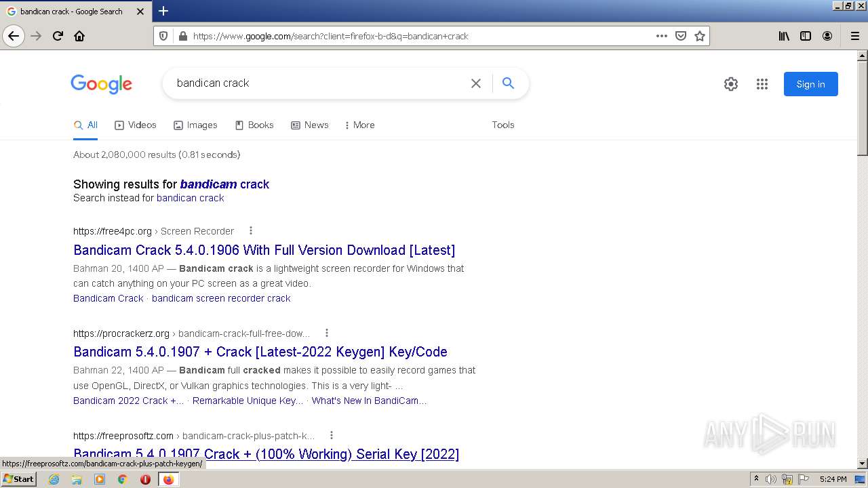The width and height of the screenshot is (868, 488).
Task: Submit search with the magnifier button
Action: coord(508,83)
